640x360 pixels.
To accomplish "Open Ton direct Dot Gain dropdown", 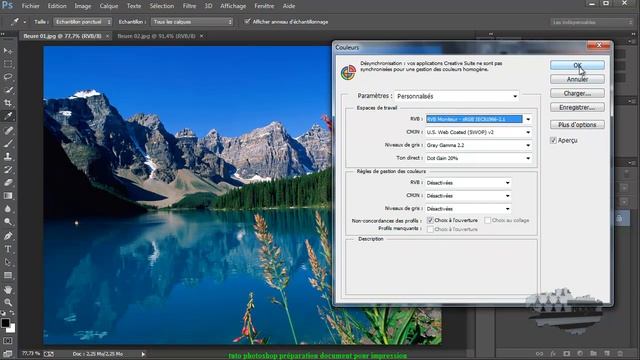I will pyautogui.click(x=478, y=158).
